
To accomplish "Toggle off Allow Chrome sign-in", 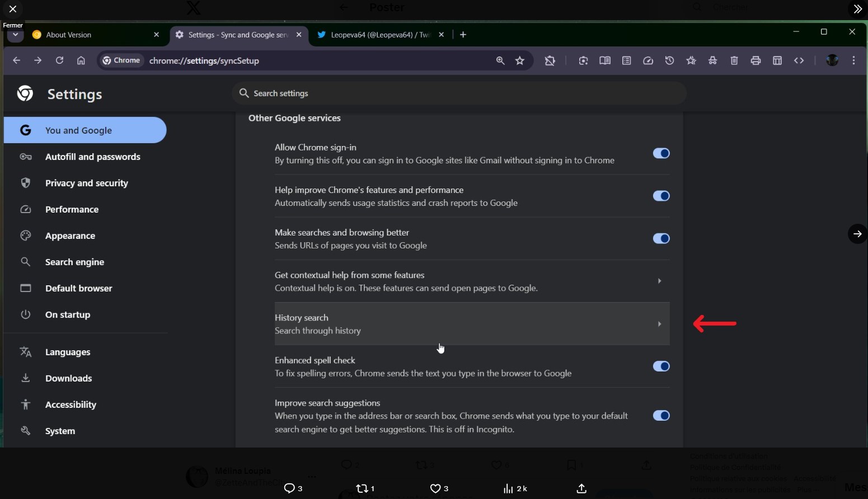I will [x=661, y=153].
